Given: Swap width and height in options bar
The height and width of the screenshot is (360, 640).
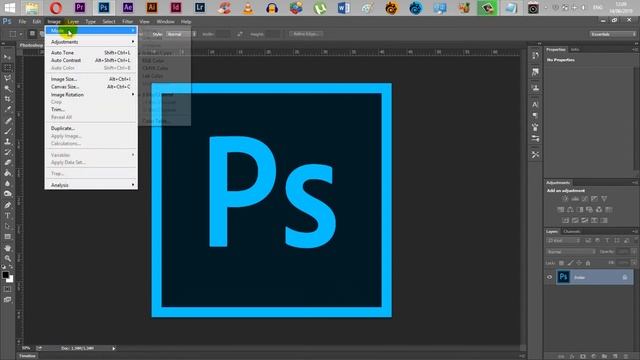Looking at the screenshot, I should (x=240, y=34).
